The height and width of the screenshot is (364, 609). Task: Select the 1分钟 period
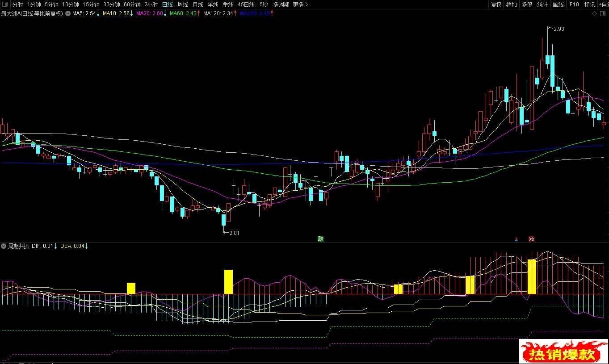(34, 4)
